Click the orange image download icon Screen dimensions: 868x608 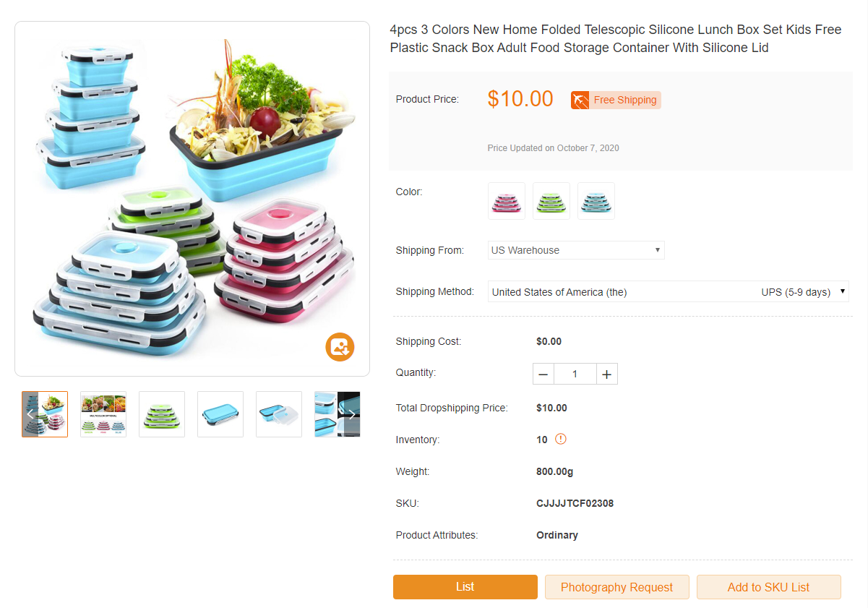click(340, 346)
